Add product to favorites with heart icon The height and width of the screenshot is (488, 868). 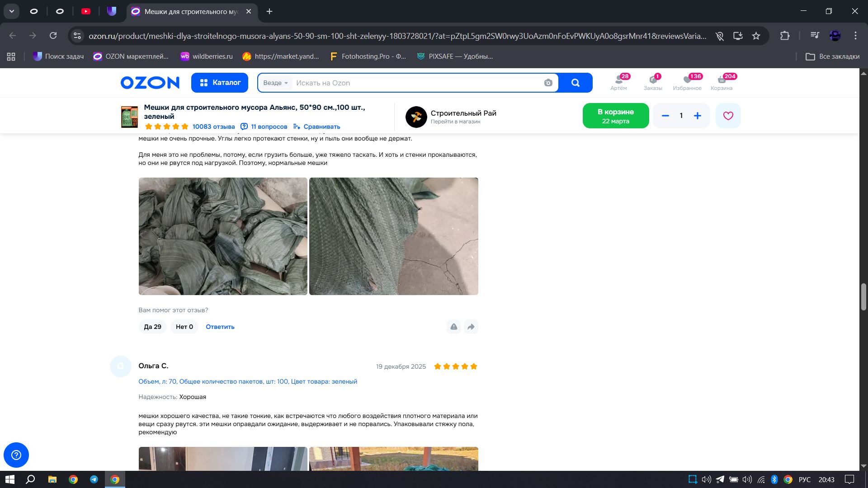728,116
